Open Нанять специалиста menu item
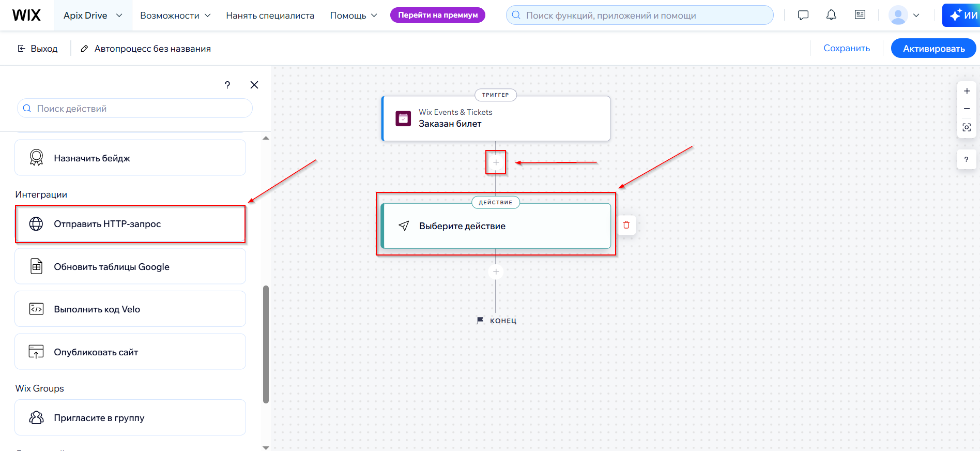This screenshot has width=980, height=451. pos(270,16)
